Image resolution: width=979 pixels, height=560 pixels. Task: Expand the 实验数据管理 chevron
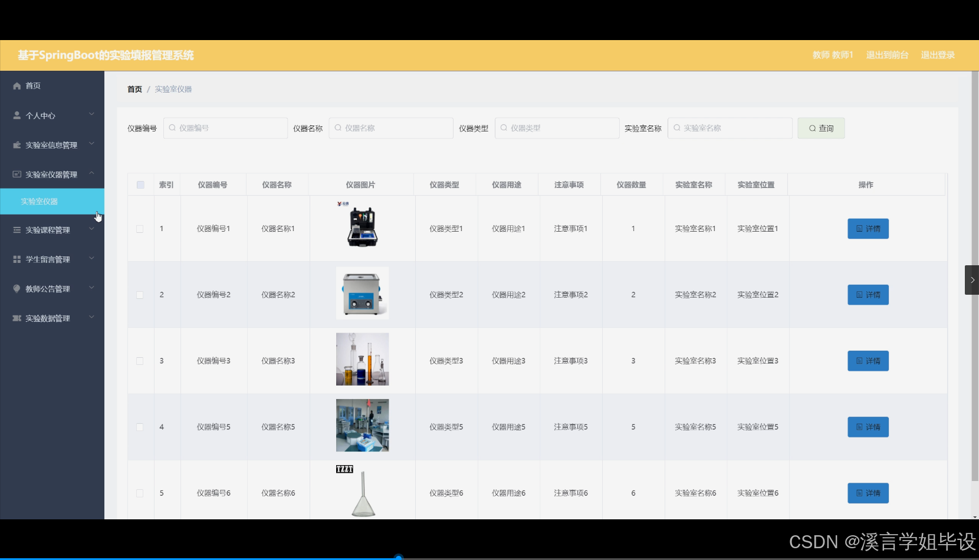pyautogui.click(x=91, y=317)
